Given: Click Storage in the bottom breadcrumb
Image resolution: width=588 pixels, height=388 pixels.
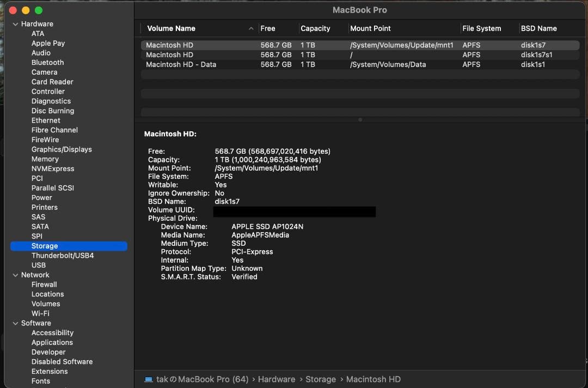Looking at the screenshot, I should click(321, 379).
